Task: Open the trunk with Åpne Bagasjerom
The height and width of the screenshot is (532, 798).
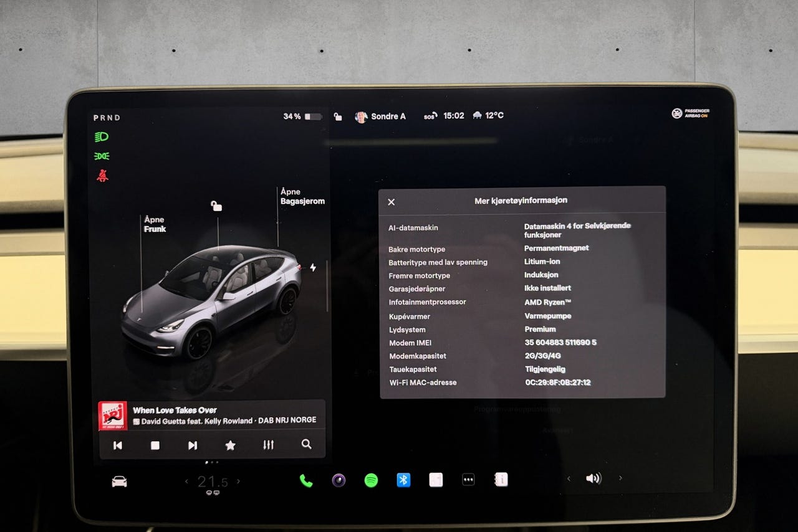Action: [302, 196]
